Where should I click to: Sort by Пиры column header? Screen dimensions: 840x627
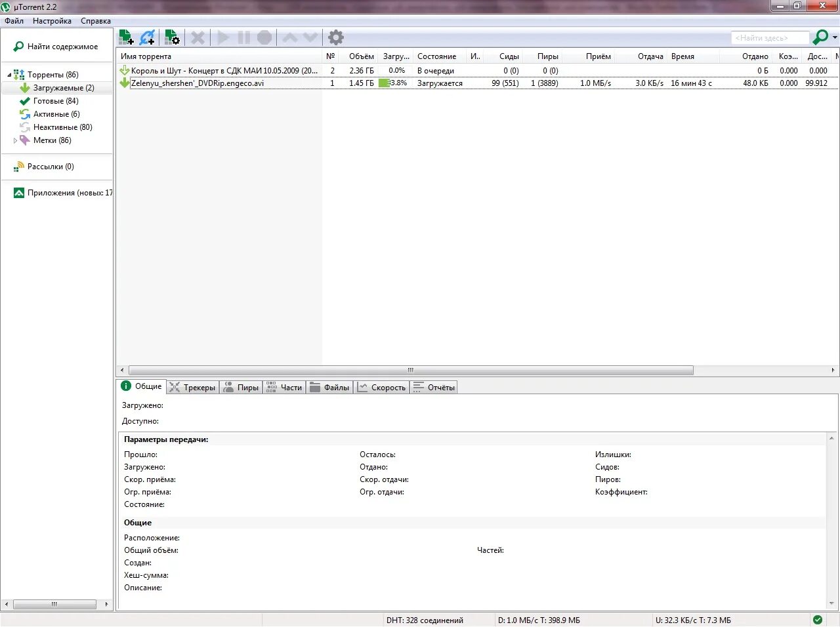coord(543,56)
